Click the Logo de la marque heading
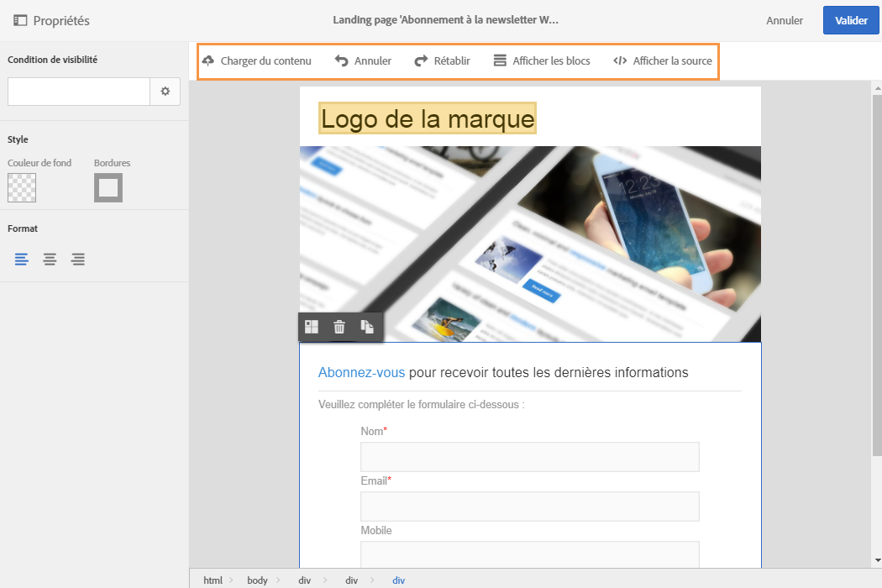 point(428,118)
